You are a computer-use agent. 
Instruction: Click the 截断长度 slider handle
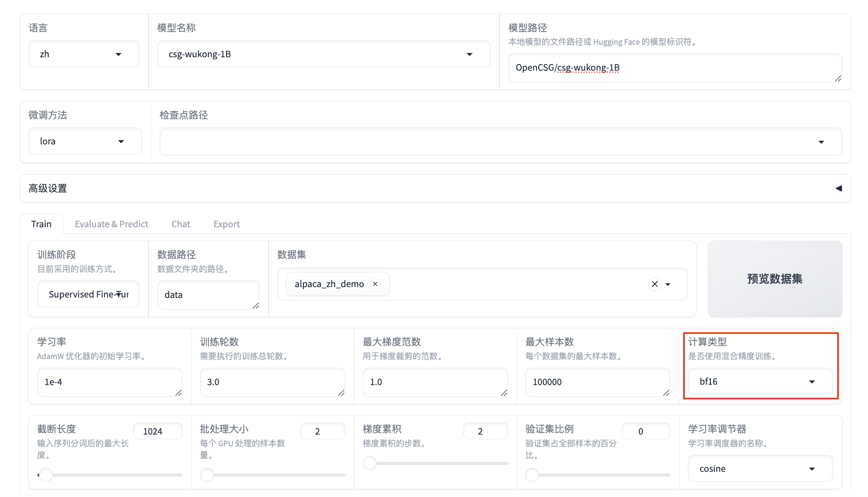click(46, 475)
